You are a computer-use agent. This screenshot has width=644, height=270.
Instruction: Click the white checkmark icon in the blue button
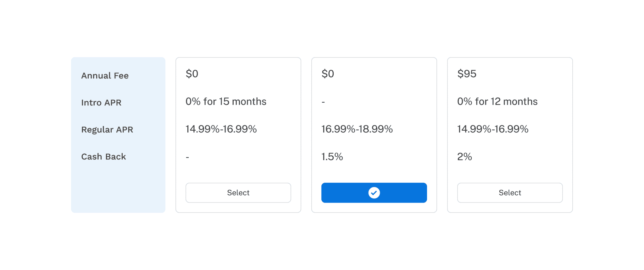coord(374,193)
